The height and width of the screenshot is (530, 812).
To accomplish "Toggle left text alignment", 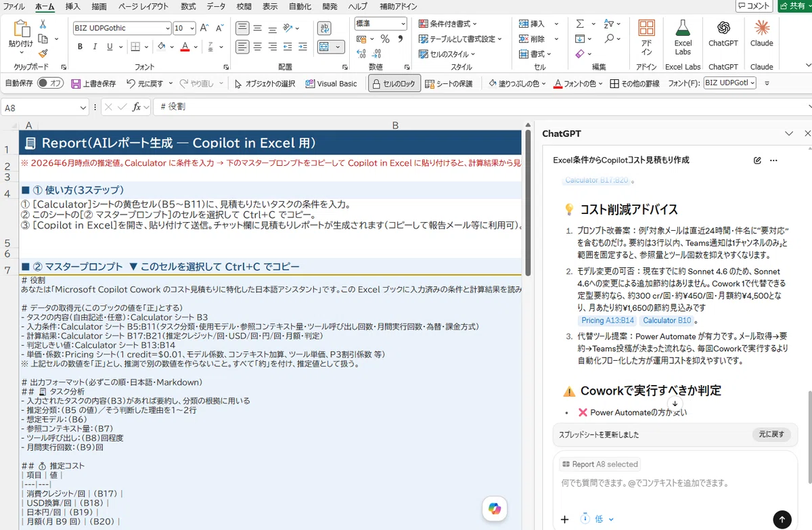I will (x=243, y=47).
